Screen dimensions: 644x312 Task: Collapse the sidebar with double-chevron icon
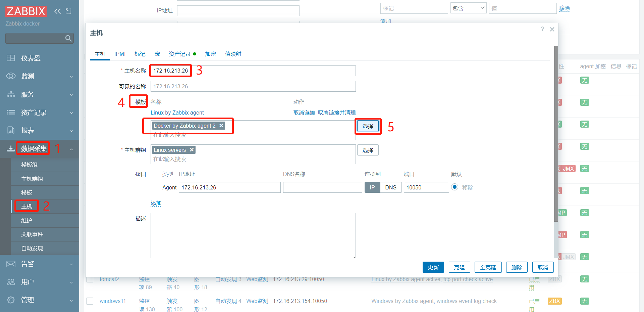coord(58,11)
